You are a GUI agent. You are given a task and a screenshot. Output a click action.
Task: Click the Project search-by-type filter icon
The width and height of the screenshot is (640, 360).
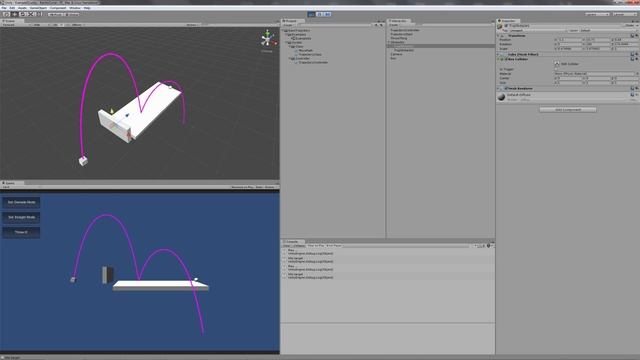click(376, 25)
